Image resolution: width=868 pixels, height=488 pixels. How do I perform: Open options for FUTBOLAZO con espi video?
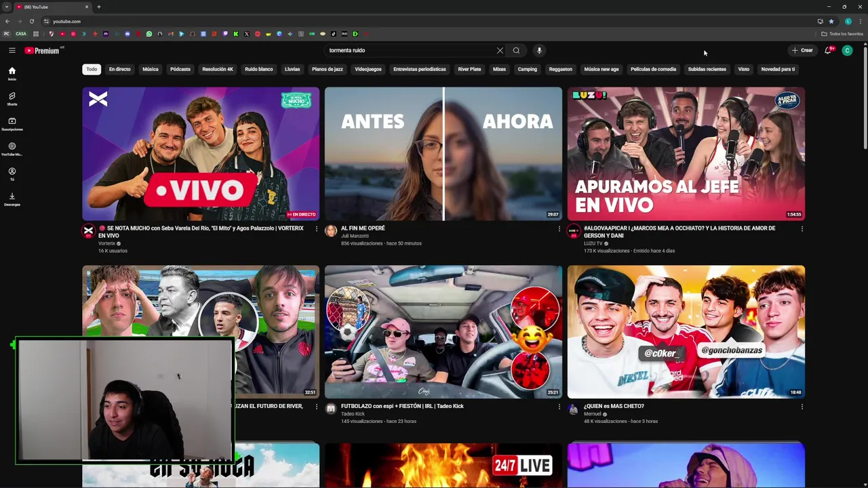pyautogui.click(x=559, y=407)
